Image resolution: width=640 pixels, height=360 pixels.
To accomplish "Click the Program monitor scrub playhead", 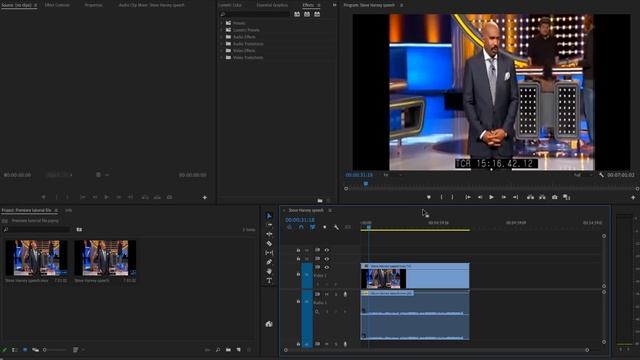I will [366, 184].
